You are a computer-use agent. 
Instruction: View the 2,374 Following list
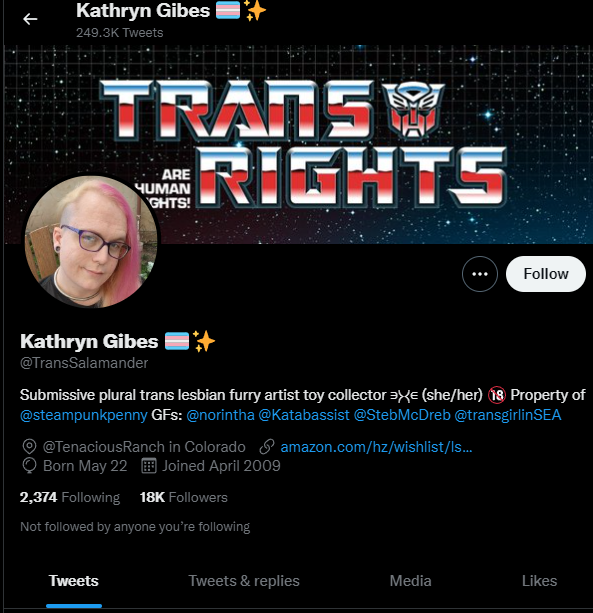(70, 497)
